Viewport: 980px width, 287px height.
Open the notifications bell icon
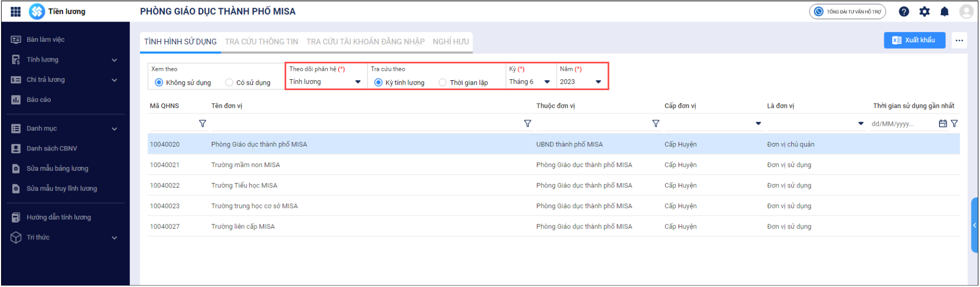pos(945,11)
